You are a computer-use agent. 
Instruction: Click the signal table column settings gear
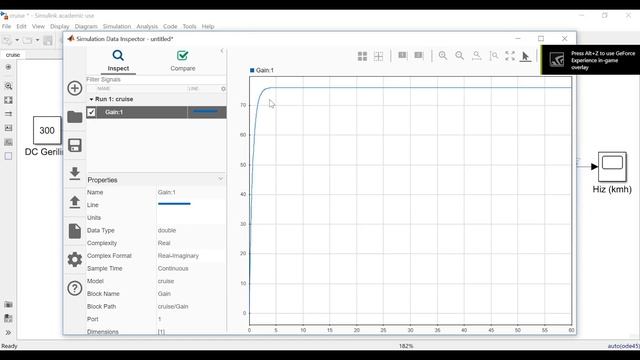click(x=223, y=89)
